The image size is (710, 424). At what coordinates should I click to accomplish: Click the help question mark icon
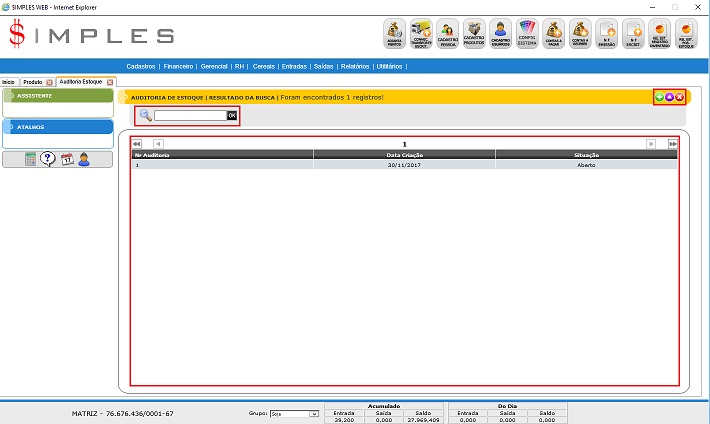(x=47, y=159)
